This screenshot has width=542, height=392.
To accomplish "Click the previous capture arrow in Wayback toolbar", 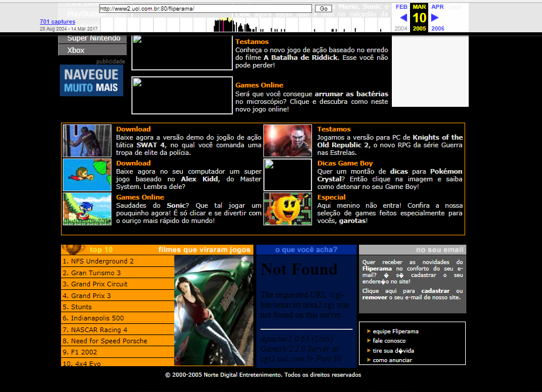I will point(404,17).
